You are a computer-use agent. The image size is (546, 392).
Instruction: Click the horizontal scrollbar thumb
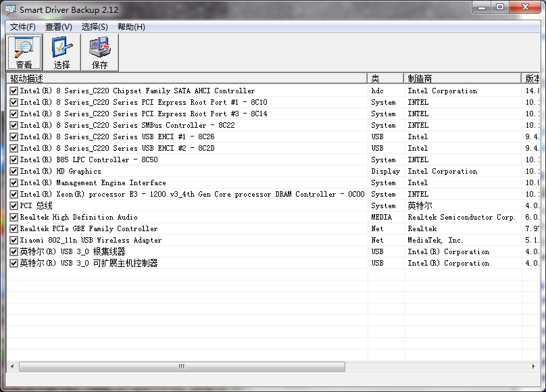[x=182, y=366]
